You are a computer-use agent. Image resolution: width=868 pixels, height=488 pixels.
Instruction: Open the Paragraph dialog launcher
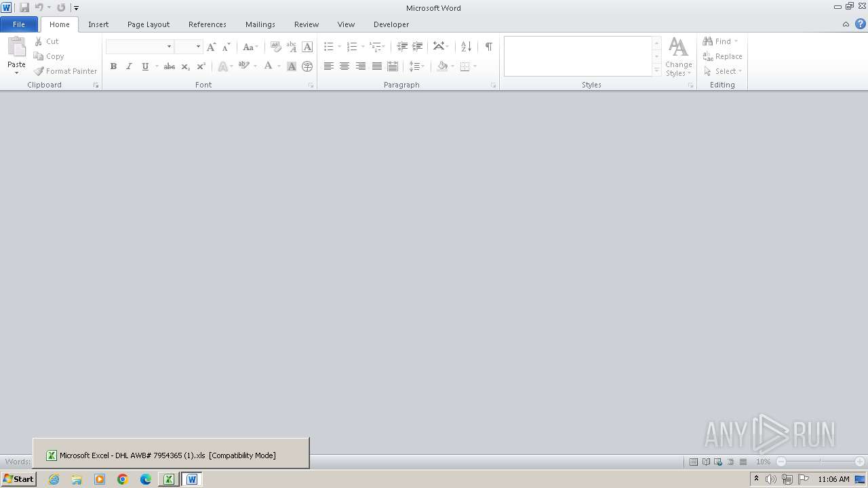click(x=493, y=85)
